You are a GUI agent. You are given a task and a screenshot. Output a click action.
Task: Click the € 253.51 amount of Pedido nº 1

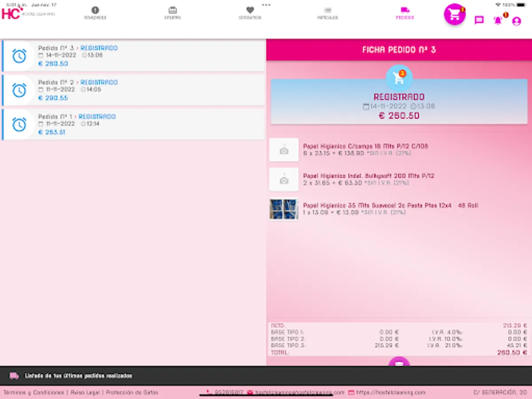(x=52, y=132)
